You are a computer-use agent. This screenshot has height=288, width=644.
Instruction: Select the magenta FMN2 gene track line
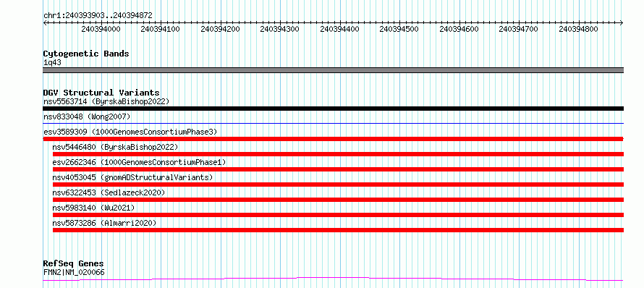click(x=334, y=279)
